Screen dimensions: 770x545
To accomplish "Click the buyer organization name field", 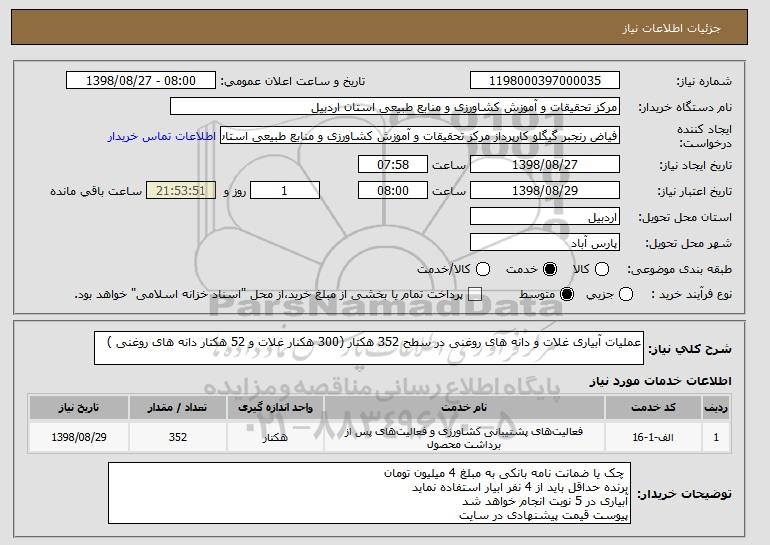I will pos(395,107).
